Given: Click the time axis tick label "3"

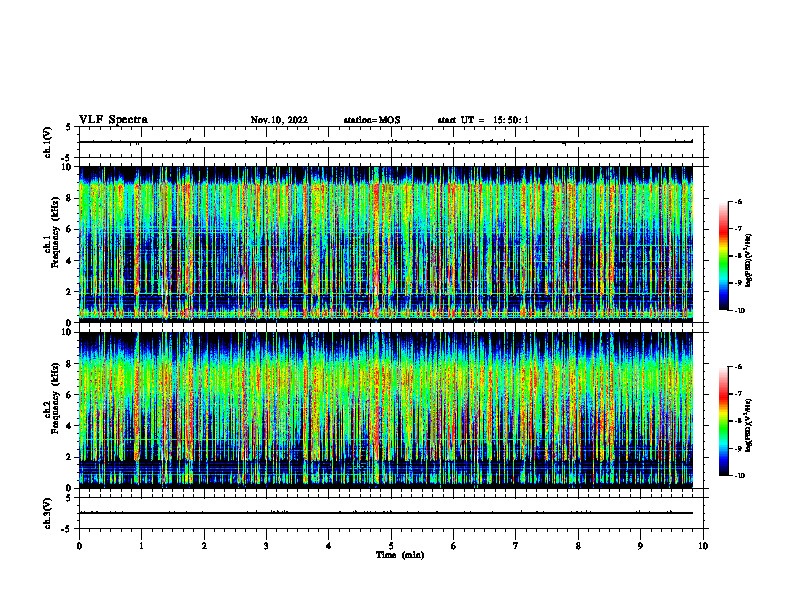Looking at the screenshot, I should pyautogui.click(x=266, y=546).
